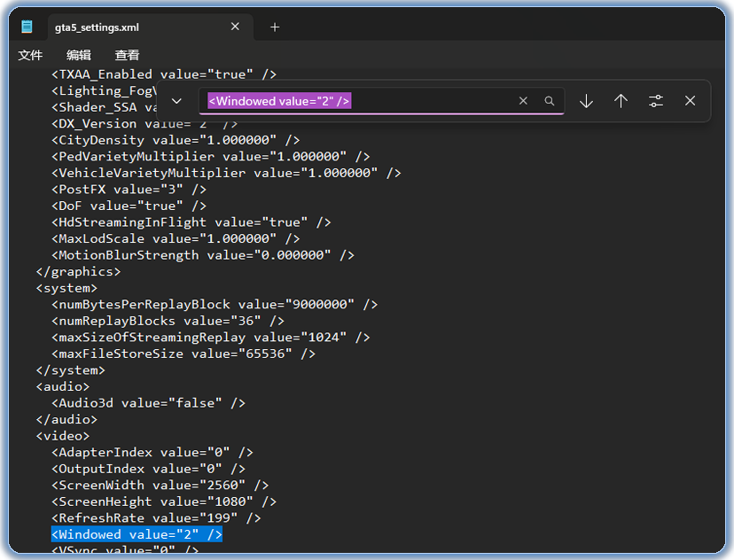This screenshot has height=560, width=734.
Task: Close the gta5_settings.xml tab
Action: [235, 27]
